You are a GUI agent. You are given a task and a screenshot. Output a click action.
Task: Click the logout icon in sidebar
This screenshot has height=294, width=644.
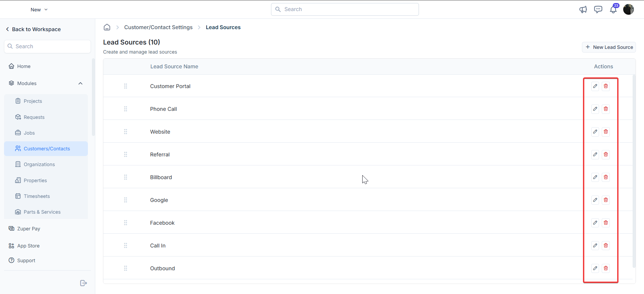[x=84, y=283]
